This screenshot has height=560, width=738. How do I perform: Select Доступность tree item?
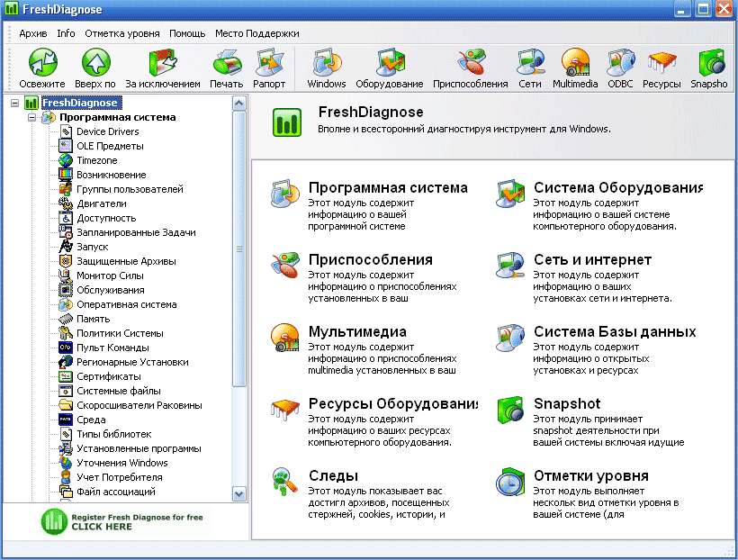tap(106, 218)
